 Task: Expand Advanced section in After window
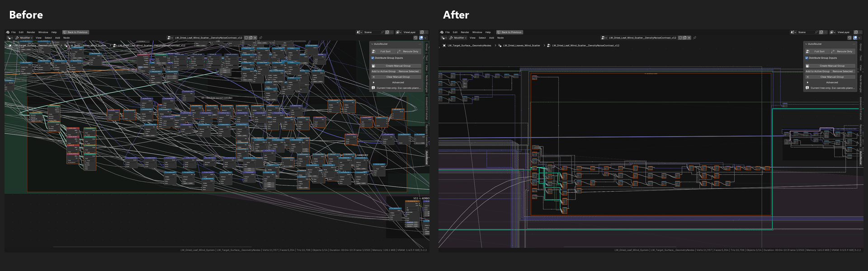click(x=807, y=82)
